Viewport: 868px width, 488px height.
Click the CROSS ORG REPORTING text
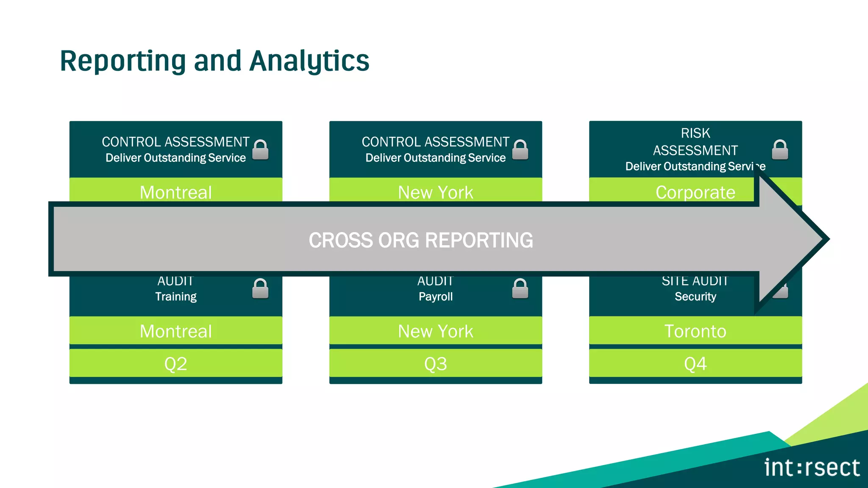click(420, 240)
